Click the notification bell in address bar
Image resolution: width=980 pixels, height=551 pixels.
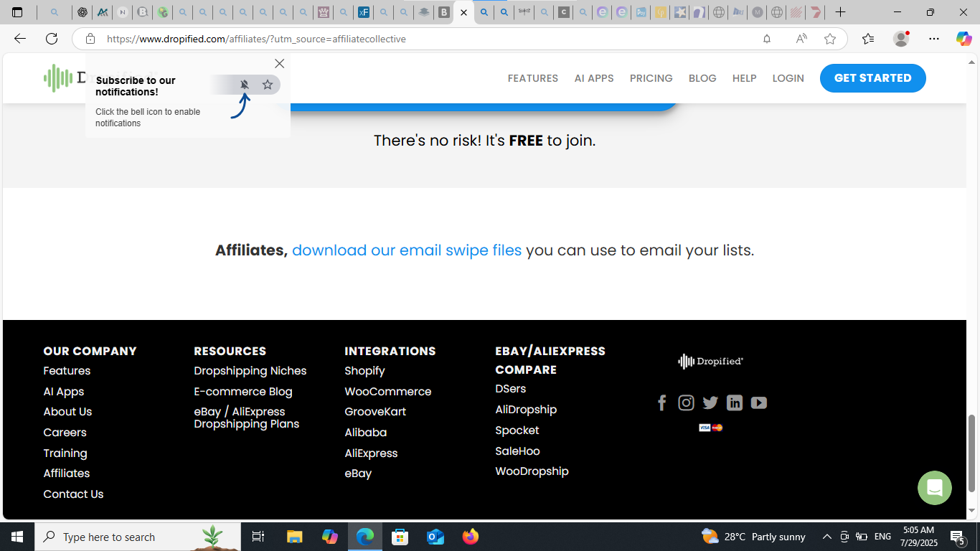pos(767,39)
